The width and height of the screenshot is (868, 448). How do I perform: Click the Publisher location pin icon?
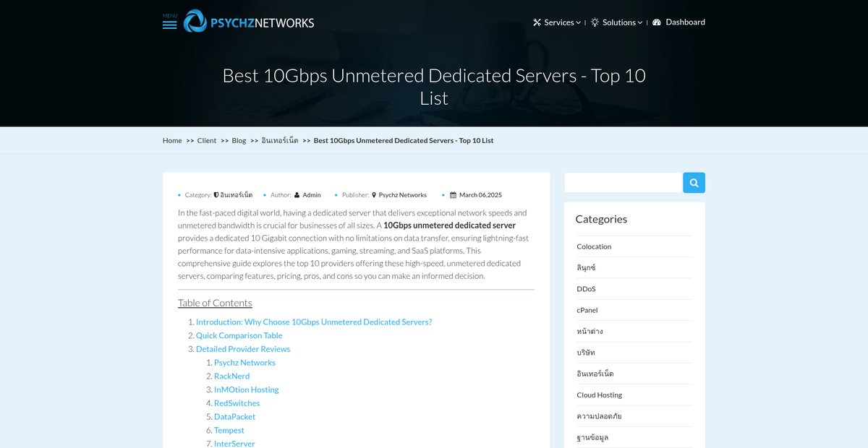374,195
